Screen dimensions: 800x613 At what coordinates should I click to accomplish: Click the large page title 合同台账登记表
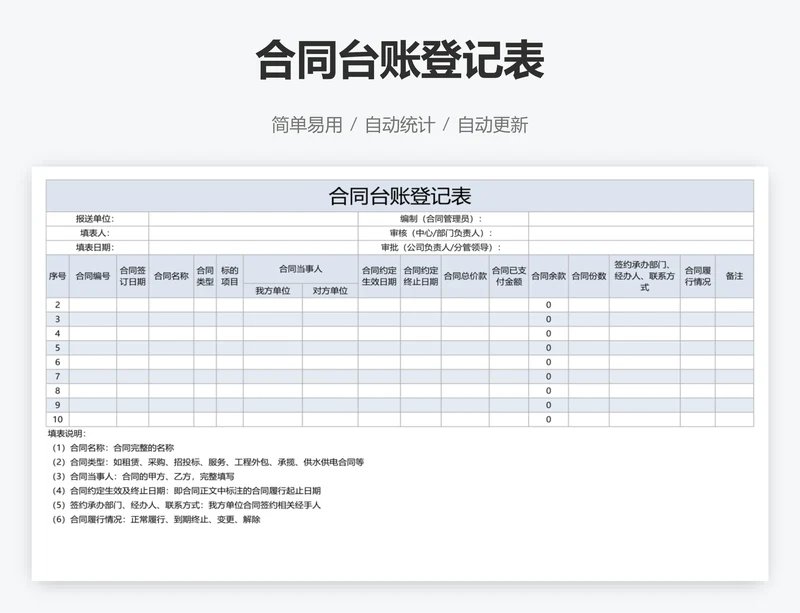point(400,60)
